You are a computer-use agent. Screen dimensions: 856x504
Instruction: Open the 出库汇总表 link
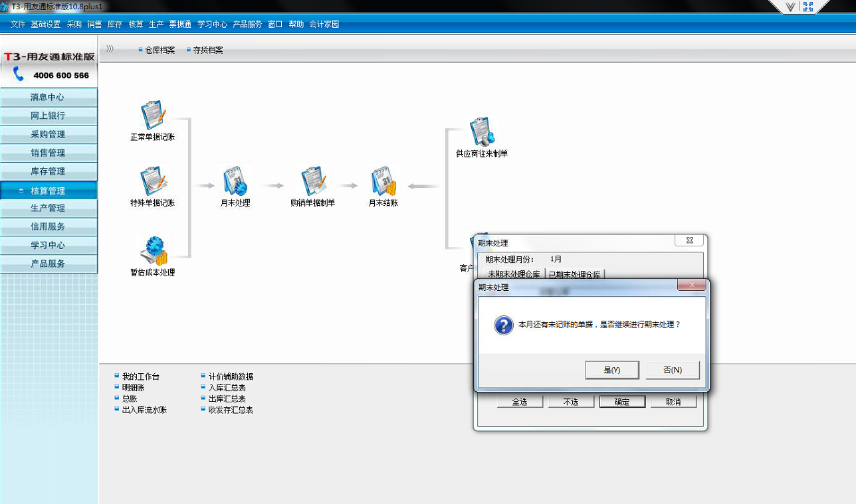[227, 399]
